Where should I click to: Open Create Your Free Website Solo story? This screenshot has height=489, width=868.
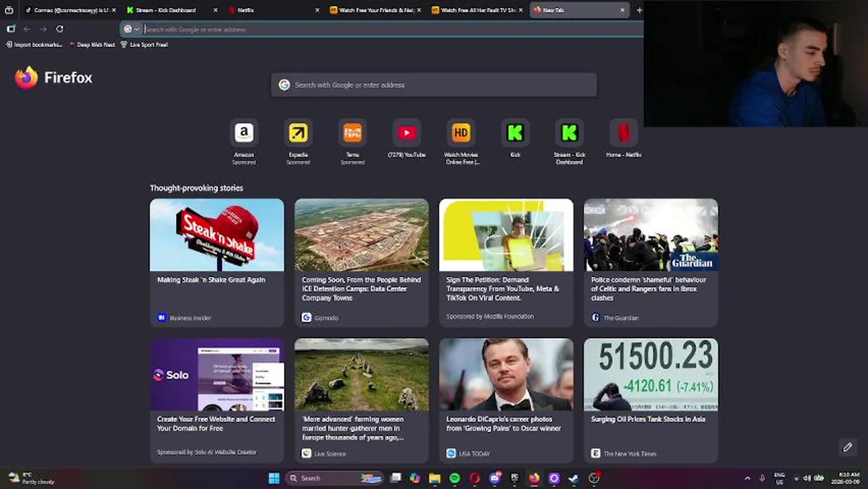point(217,401)
